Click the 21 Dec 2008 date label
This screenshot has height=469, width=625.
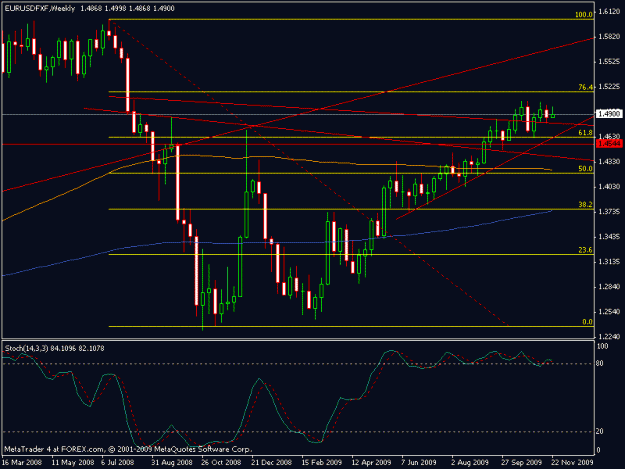(x=271, y=463)
